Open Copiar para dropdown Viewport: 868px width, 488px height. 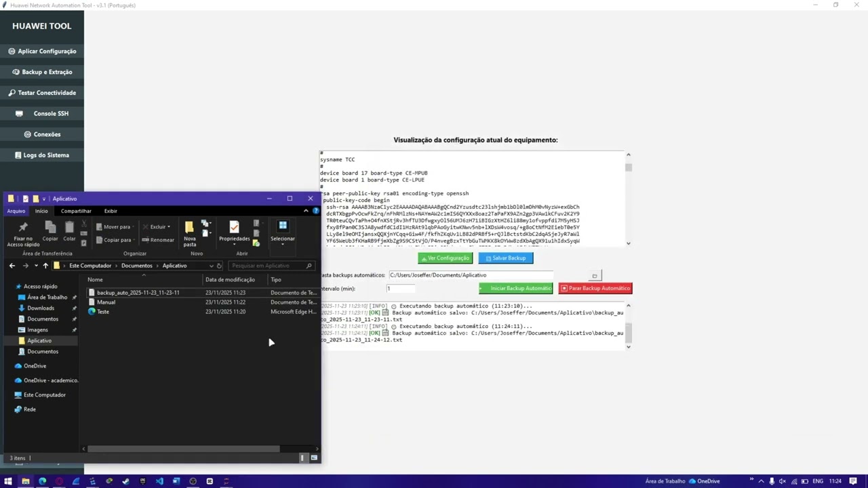pyautogui.click(x=115, y=240)
